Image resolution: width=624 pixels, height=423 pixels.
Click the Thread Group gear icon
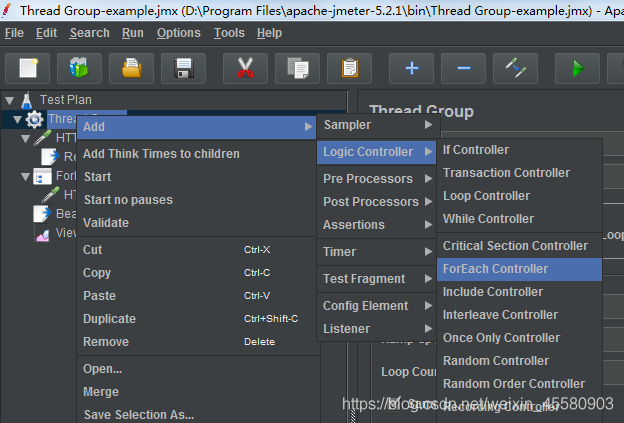pos(35,119)
